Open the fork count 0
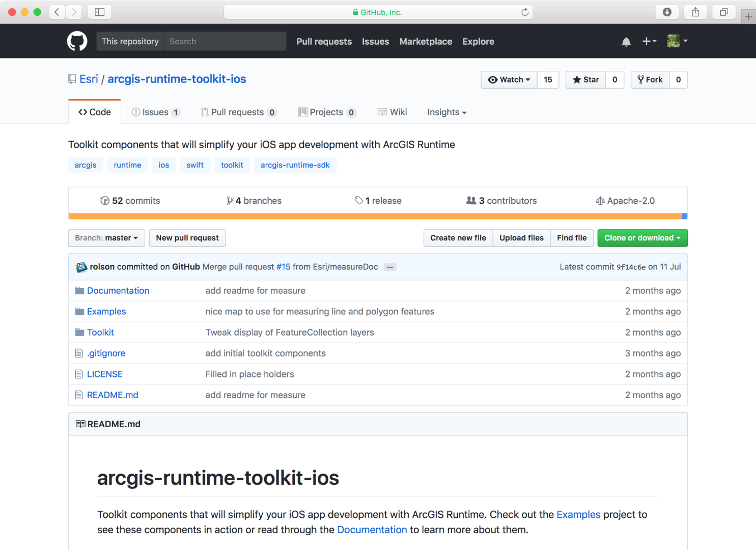 [x=678, y=79]
